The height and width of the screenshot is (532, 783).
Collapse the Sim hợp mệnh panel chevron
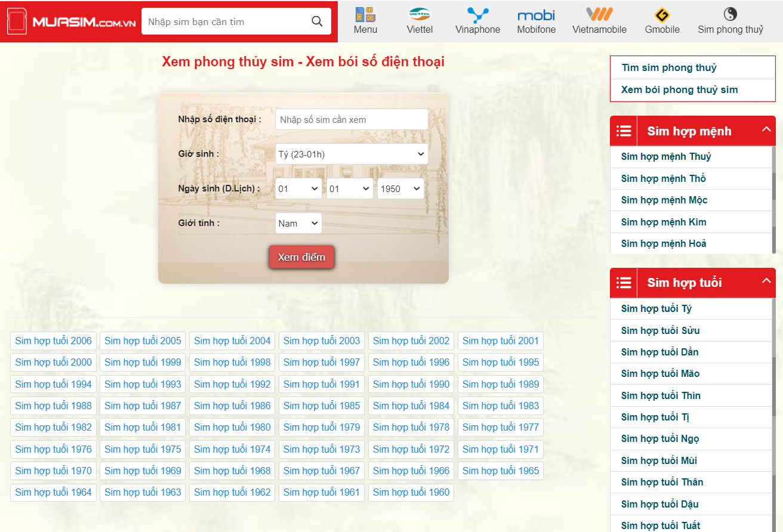coord(767,129)
